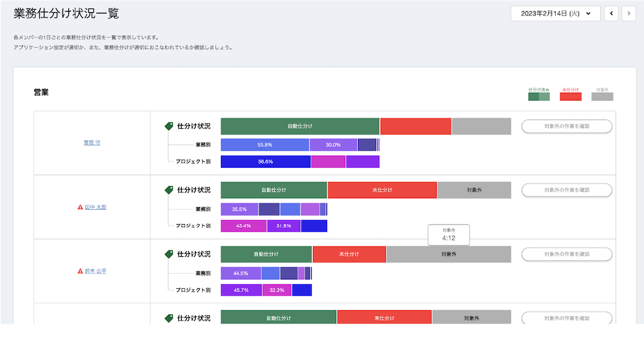644x363 pixels.
Task: Click the tag icon in 鈴木 公平's row
Action: coord(169,254)
